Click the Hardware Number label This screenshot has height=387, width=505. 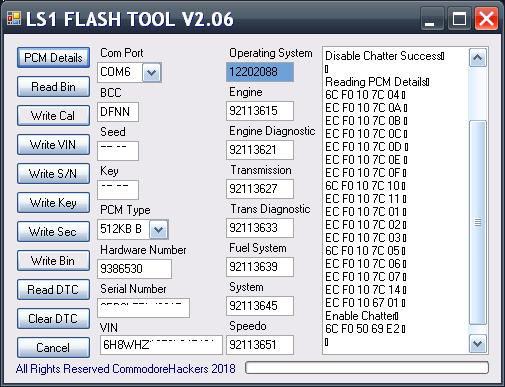point(143,250)
